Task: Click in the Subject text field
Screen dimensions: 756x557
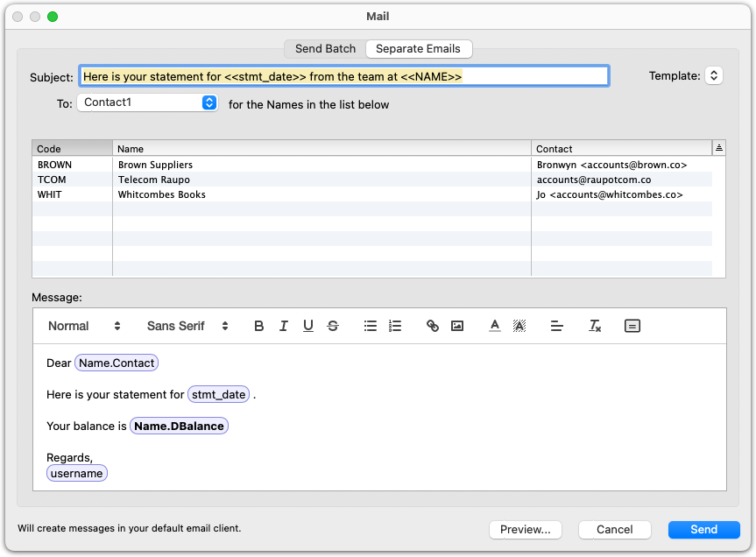Action: click(343, 76)
